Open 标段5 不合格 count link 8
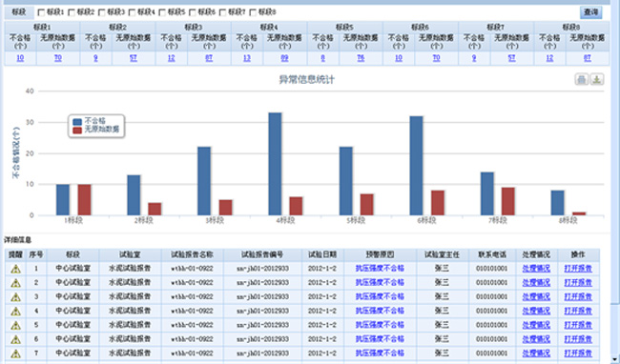The width and height of the screenshot is (620, 364). 322,58
